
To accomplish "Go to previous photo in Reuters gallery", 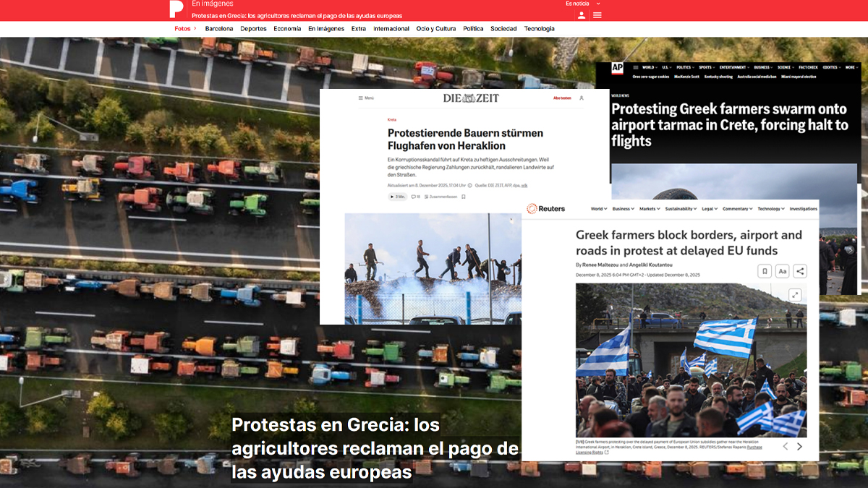I will click(x=786, y=446).
